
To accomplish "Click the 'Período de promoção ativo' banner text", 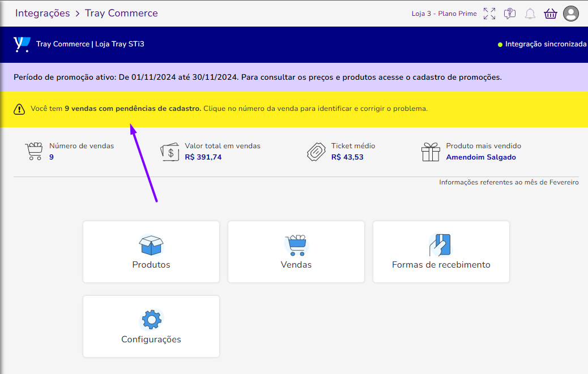I will pyautogui.click(x=258, y=77).
